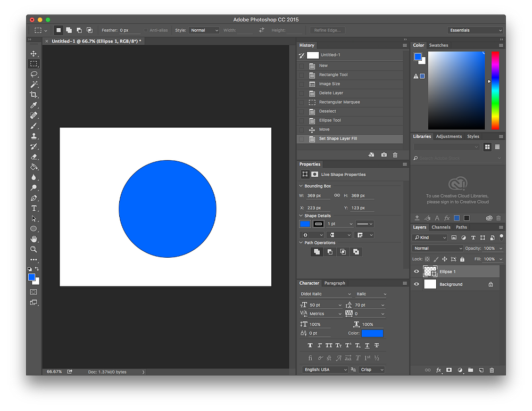532x411 pixels.
Task: Toggle Lock transparent pixels
Action: pos(427,259)
